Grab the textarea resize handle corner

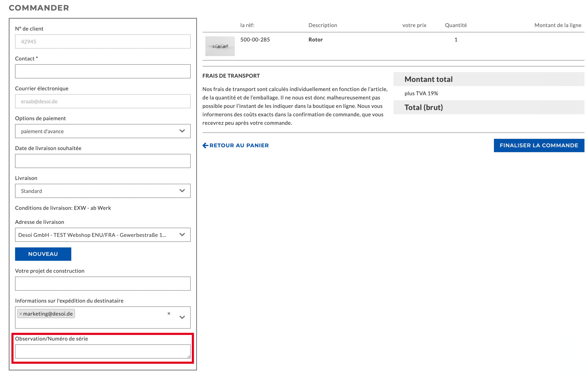click(189, 356)
